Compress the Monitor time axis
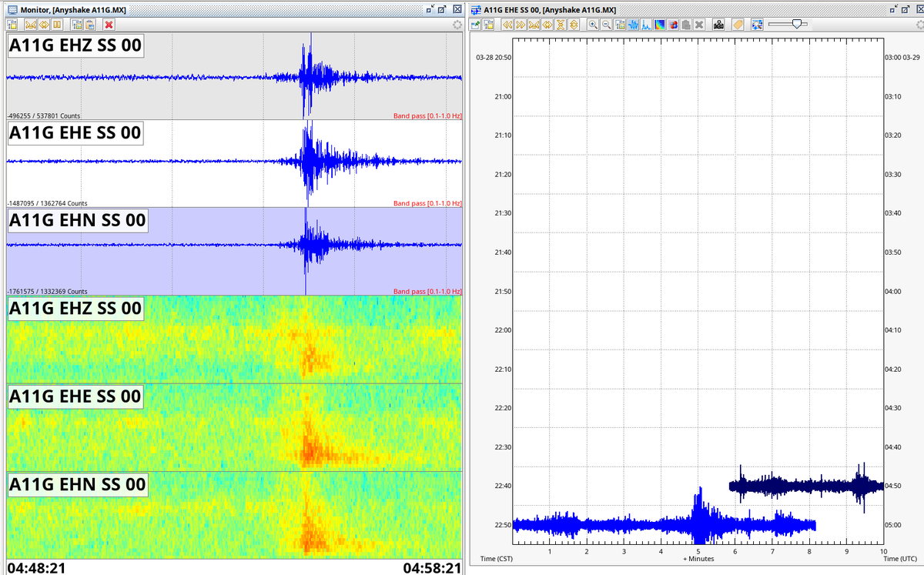The width and height of the screenshot is (924, 575). (x=30, y=25)
